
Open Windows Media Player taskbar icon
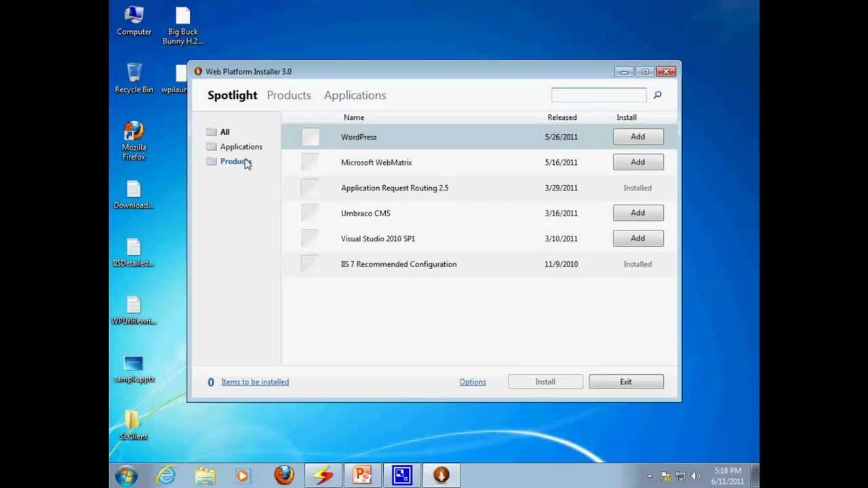[x=243, y=475]
